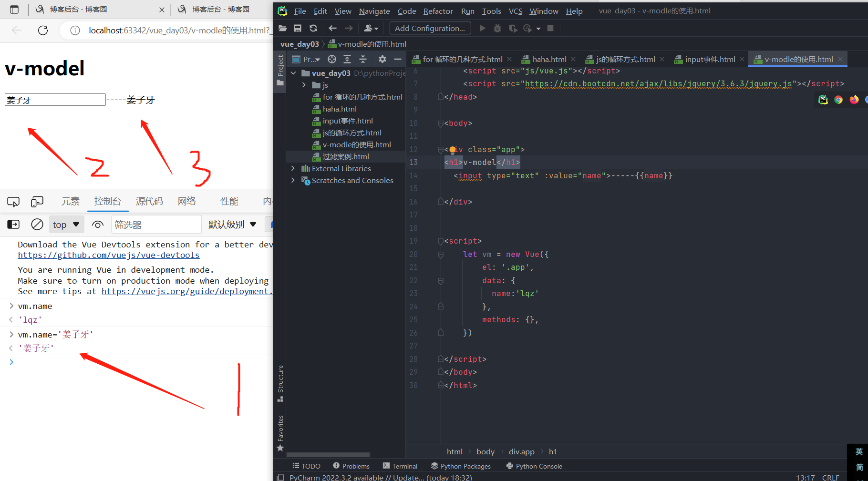Fold the body tag at line 10

[x=441, y=123]
